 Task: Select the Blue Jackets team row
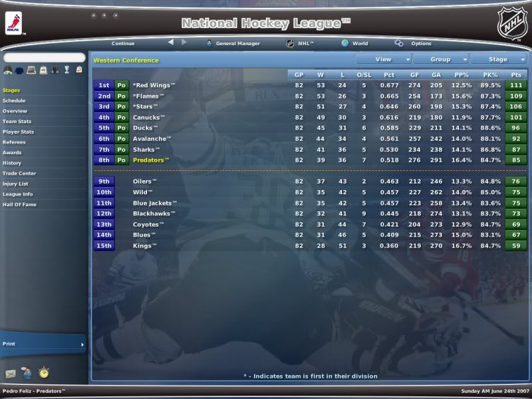tap(310, 203)
